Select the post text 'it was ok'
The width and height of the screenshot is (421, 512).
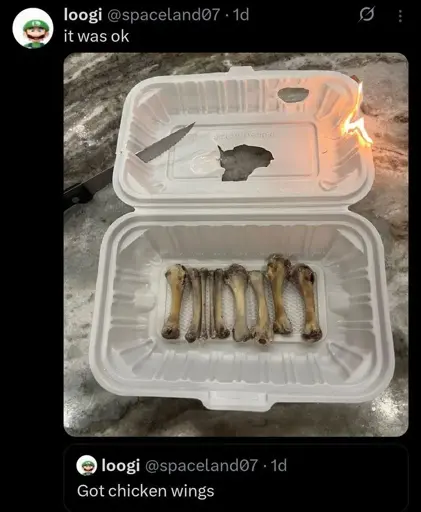96,36
